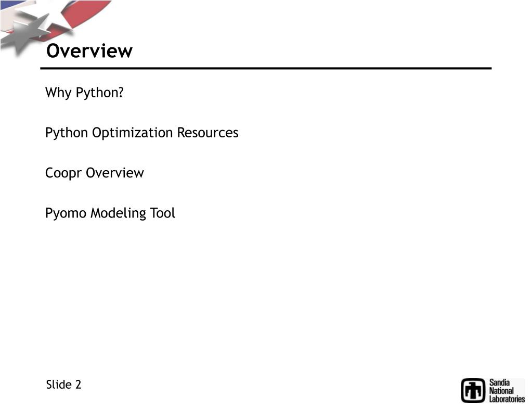Click the Sandia thunderbird logo icon

pyautogui.click(x=473, y=390)
